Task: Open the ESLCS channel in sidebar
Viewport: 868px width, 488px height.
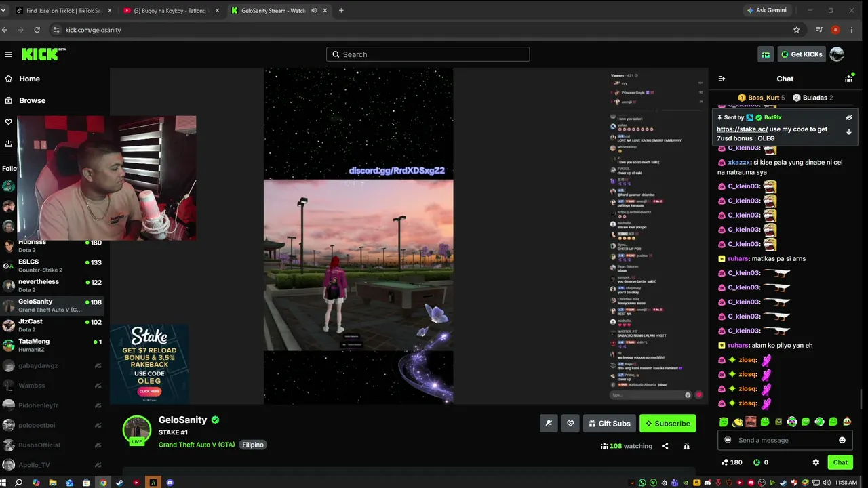Action: pyautogui.click(x=52, y=266)
